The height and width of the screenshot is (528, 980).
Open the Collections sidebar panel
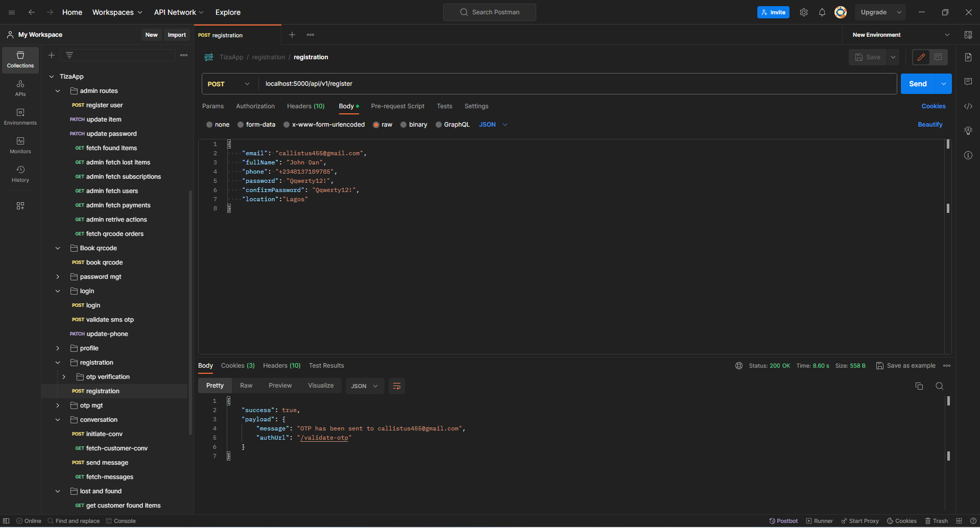point(20,60)
